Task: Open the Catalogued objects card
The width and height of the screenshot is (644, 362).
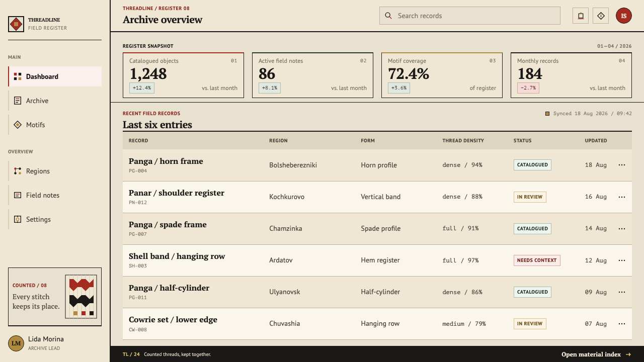Action: [x=183, y=75]
